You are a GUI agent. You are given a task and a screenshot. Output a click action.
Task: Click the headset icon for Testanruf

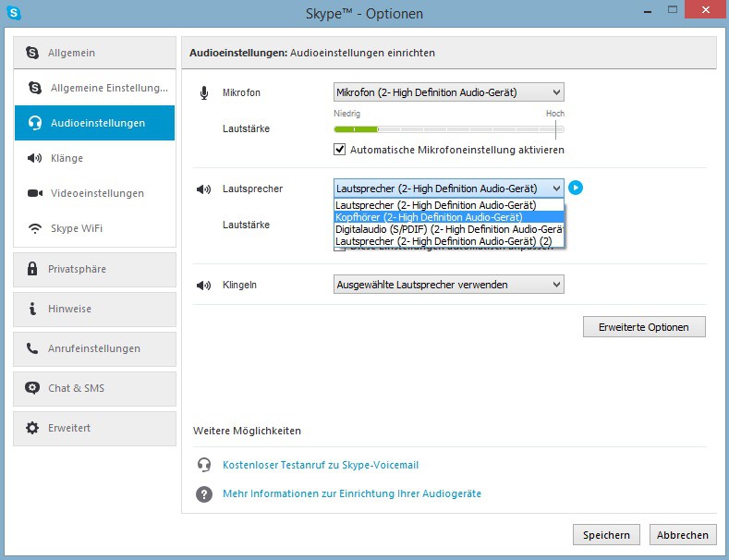tap(204, 465)
